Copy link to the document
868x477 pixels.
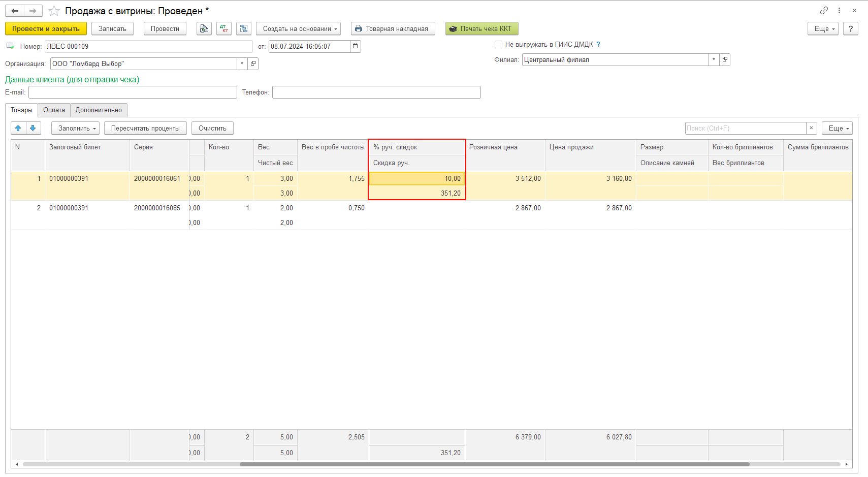[x=824, y=10]
